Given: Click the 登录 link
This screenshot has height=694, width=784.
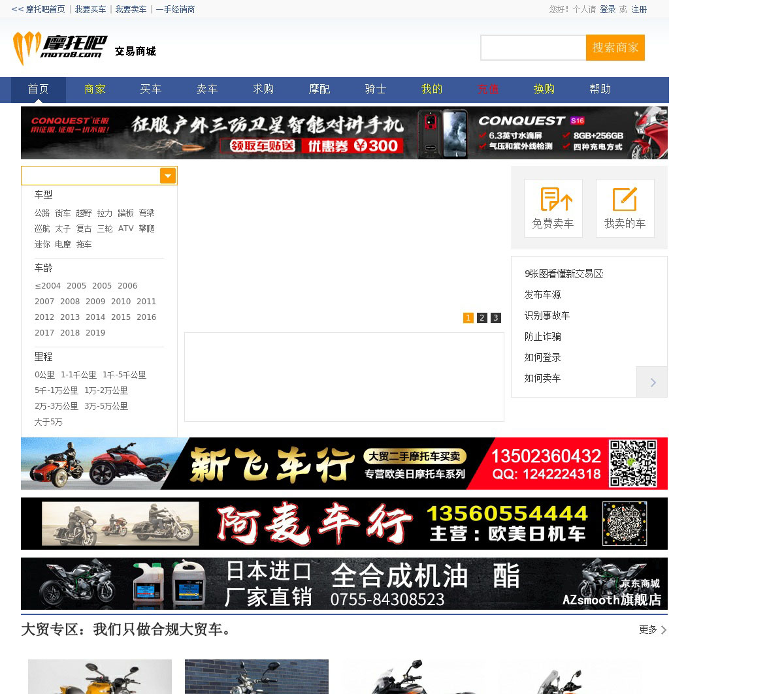Looking at the screenshot, I should 608,9.
